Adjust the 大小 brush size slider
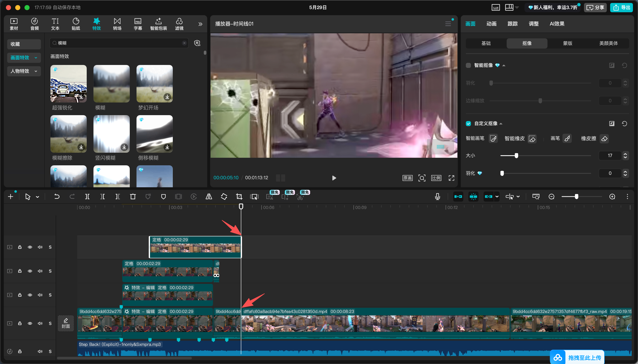 click(x=516, y=155)
